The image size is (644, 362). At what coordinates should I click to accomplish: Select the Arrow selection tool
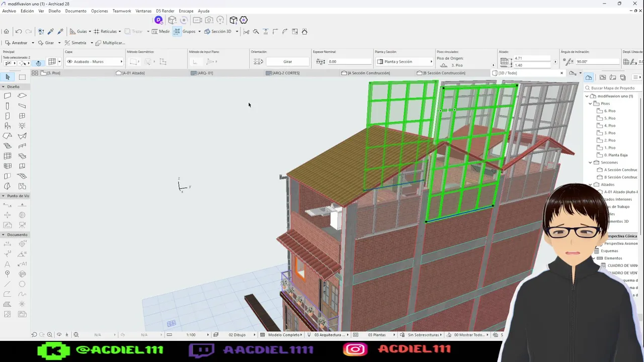[x=8, y=77]
